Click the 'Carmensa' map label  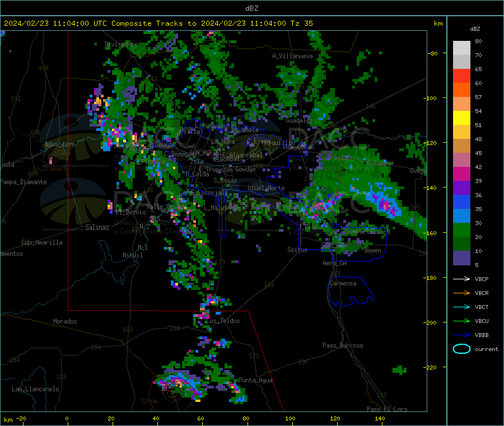343,283
